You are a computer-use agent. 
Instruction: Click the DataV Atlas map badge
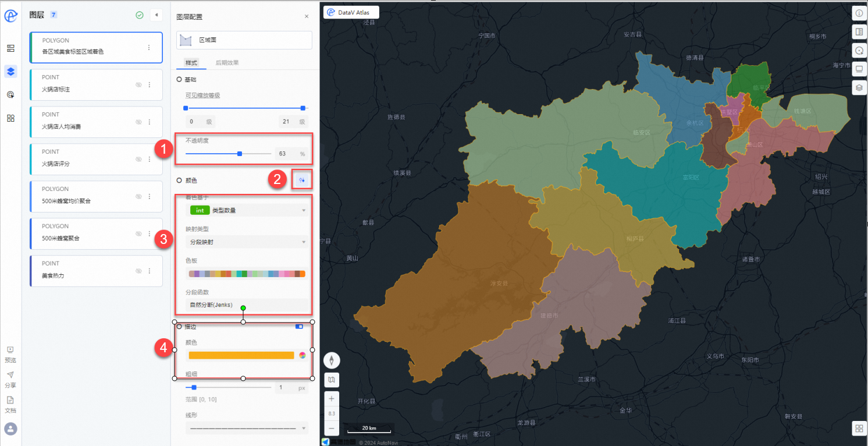pyautogui.click(x=351, y=12)
